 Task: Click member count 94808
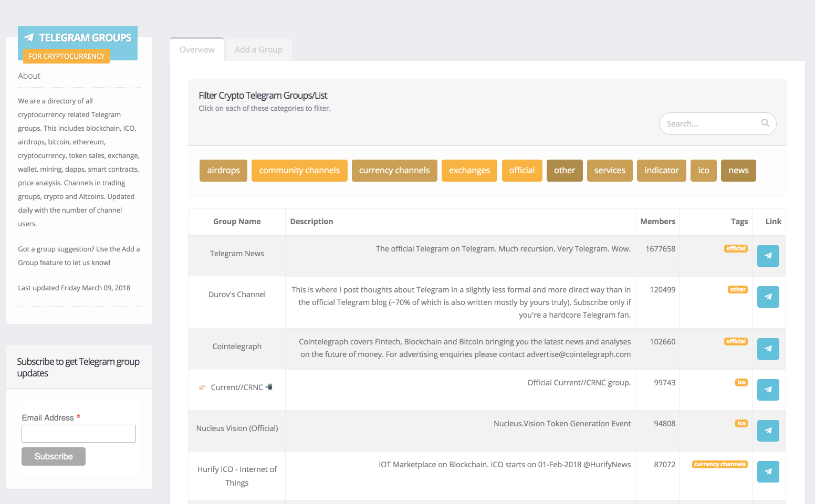pos(664,424)
